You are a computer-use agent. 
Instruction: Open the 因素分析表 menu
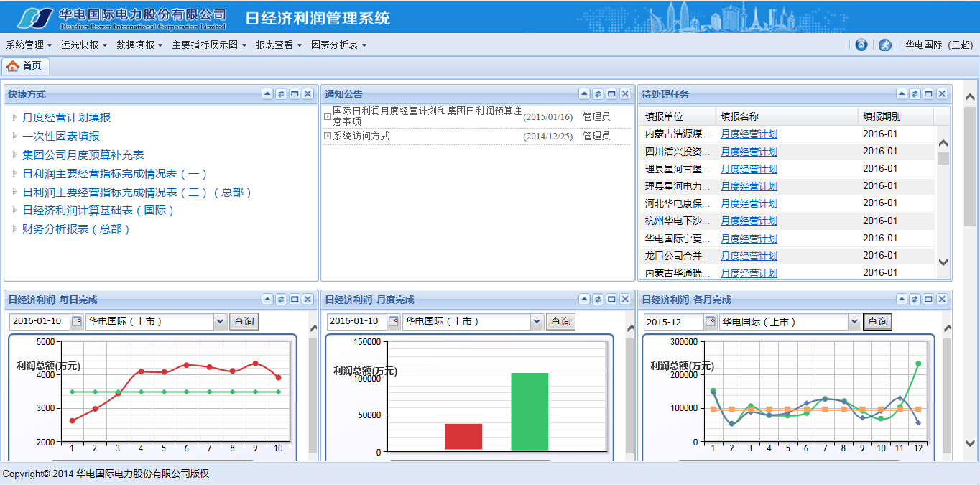tap(338, 45)
